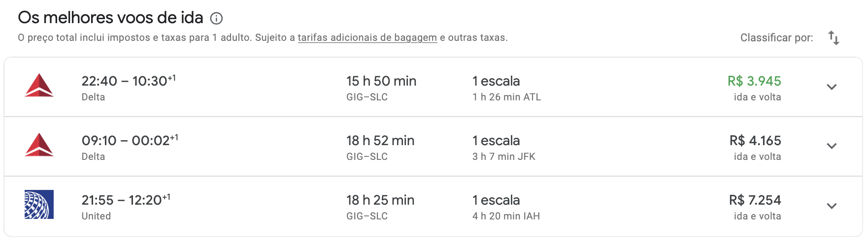This screenshot has width=868, height=246.
Task: Click the 3 h 7 min JFK layover text
Action: point(503,157)
